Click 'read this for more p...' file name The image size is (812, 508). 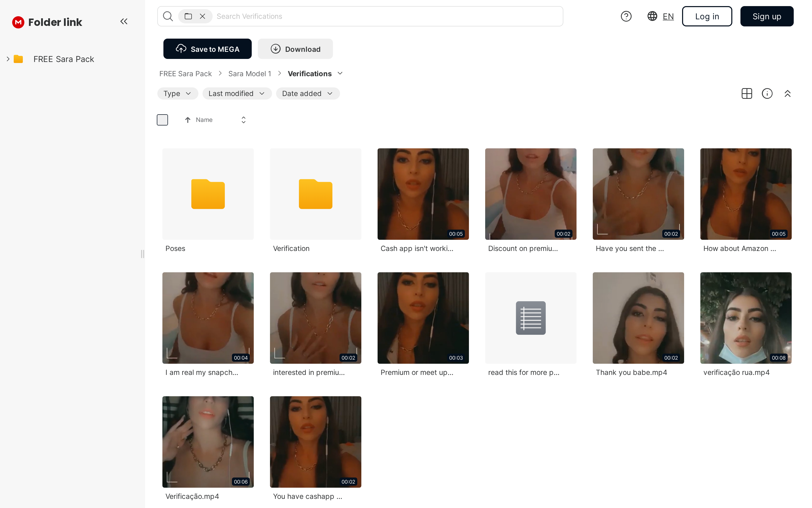(524, 372)
